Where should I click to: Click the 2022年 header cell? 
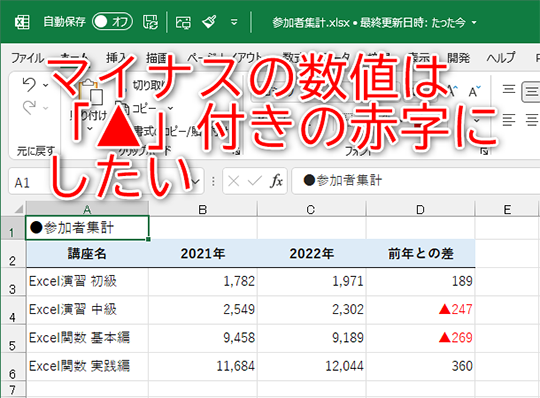coord(311,254)
